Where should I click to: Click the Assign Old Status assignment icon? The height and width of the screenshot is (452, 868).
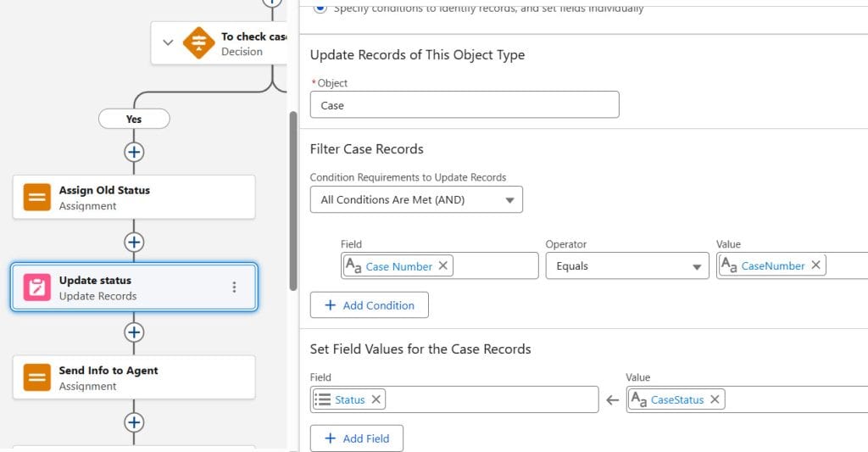click(37, 198)
